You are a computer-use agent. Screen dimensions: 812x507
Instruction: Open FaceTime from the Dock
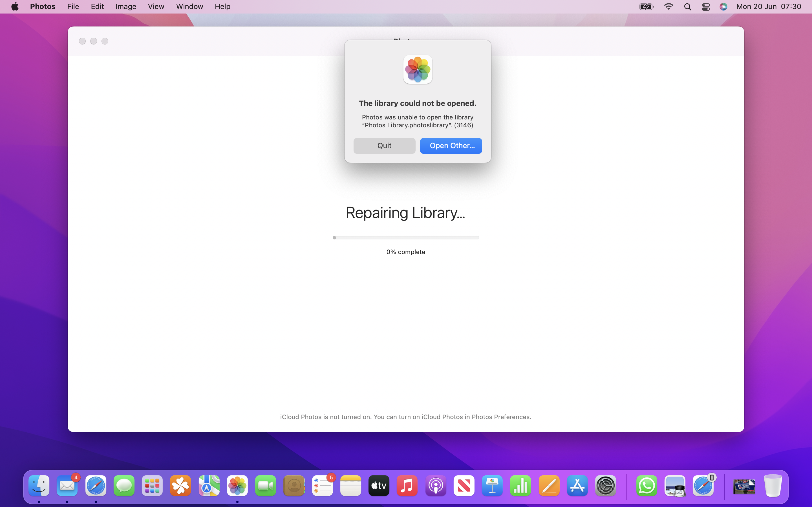(265, 486)
